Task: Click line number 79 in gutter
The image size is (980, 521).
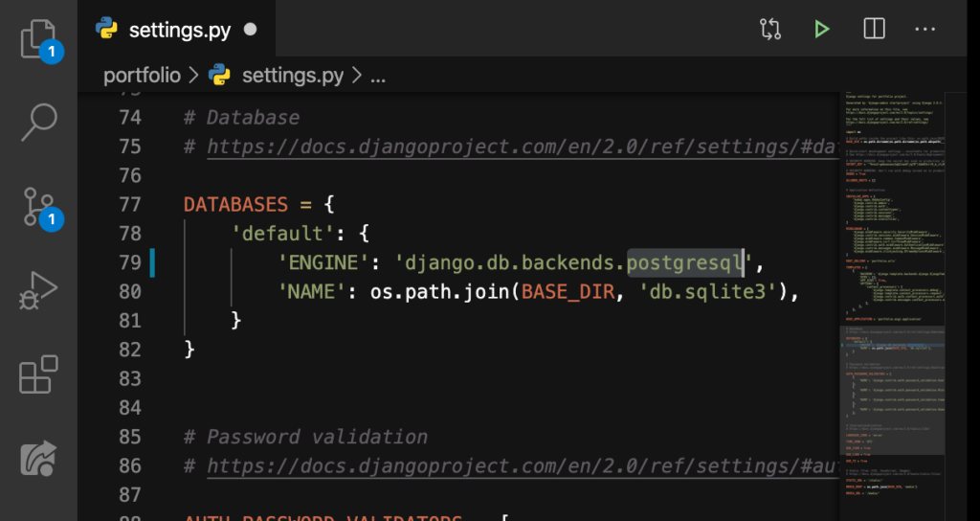Action: point(130,262)
